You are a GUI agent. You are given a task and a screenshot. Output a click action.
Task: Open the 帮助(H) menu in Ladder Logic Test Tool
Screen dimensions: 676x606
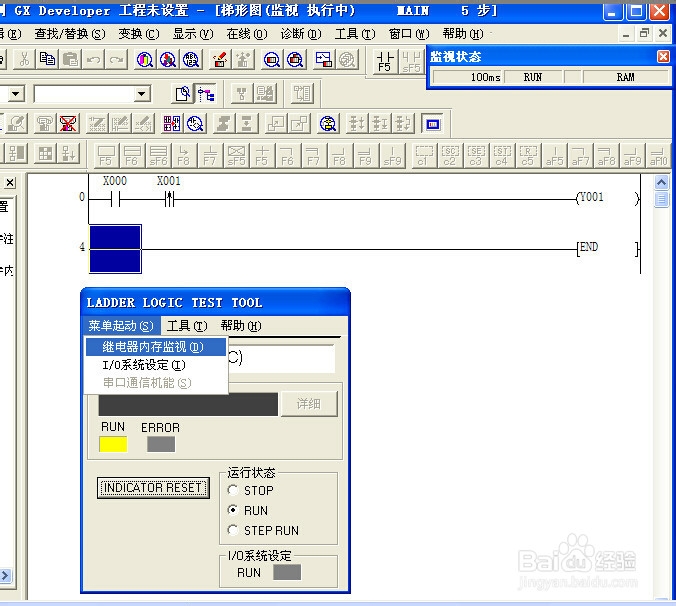coord(241,325)
